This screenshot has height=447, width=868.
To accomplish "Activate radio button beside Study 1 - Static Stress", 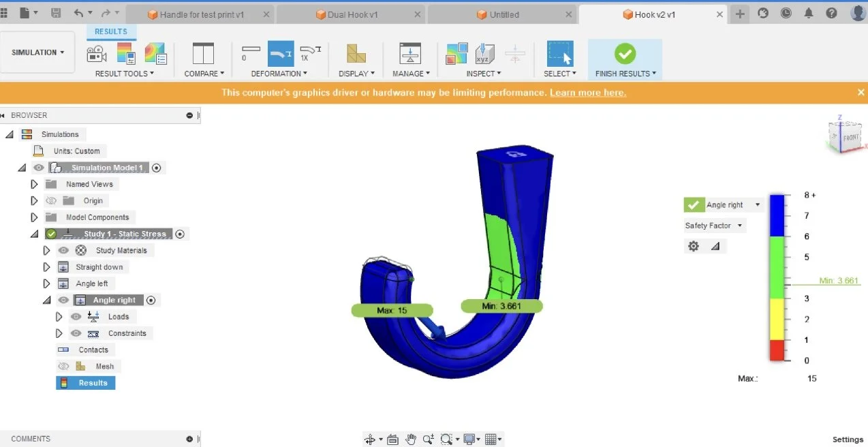I will [x=180, y=234].
